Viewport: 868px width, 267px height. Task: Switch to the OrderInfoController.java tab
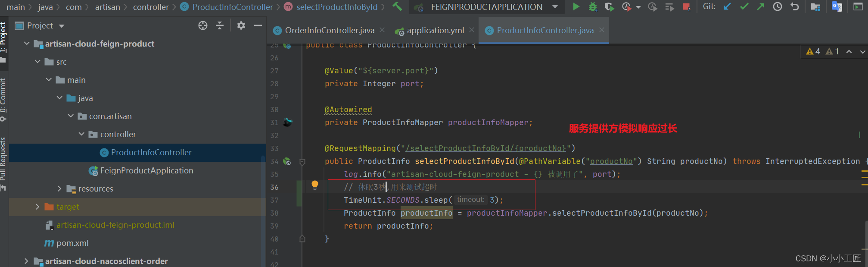(329, 31)
